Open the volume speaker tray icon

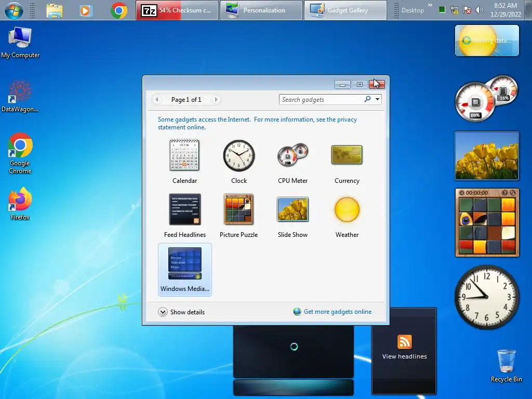pos(480,10)
